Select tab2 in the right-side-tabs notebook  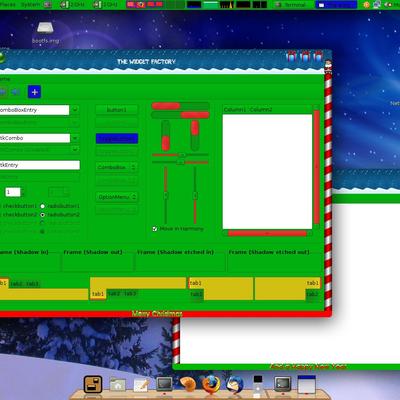312,294
